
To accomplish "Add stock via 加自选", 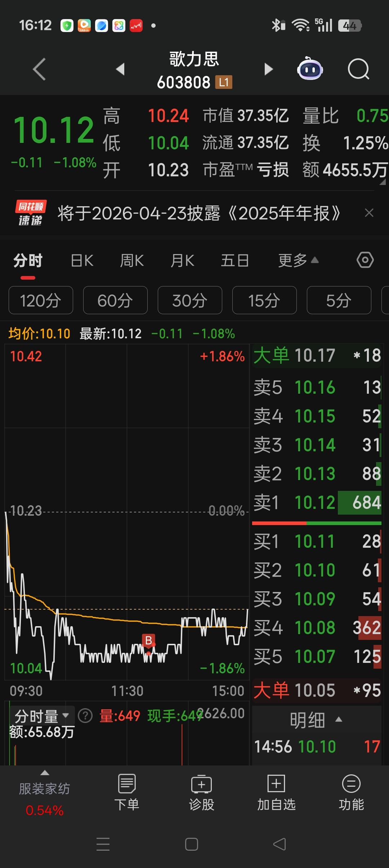I will click(276, 792).
